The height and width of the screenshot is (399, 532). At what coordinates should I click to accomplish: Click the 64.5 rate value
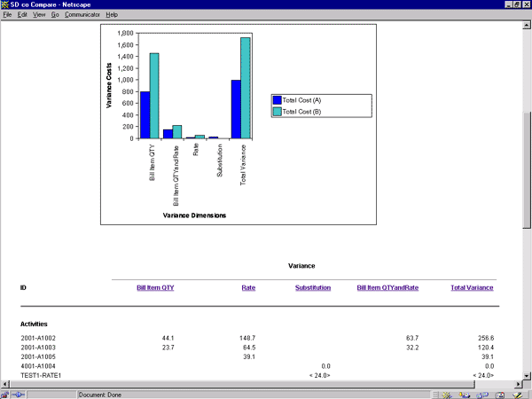(x=249, y=348)
